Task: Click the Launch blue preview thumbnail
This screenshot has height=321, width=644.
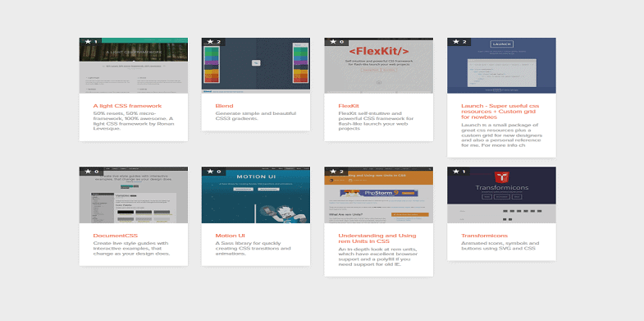Action: pos(501,66)
